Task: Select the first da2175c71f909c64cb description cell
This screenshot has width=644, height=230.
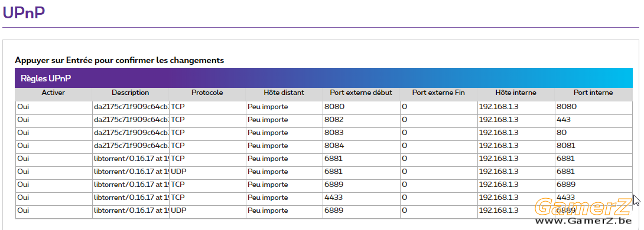Action: coord(130,107)
